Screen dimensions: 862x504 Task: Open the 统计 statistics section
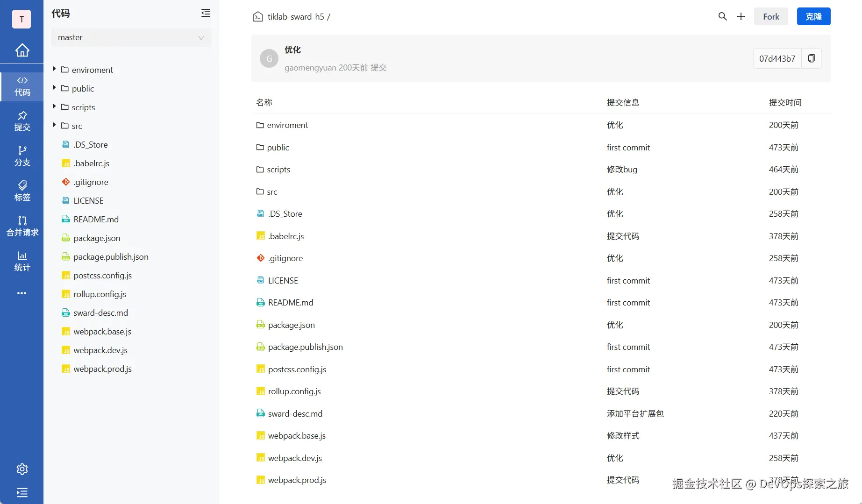pos(22,261)
